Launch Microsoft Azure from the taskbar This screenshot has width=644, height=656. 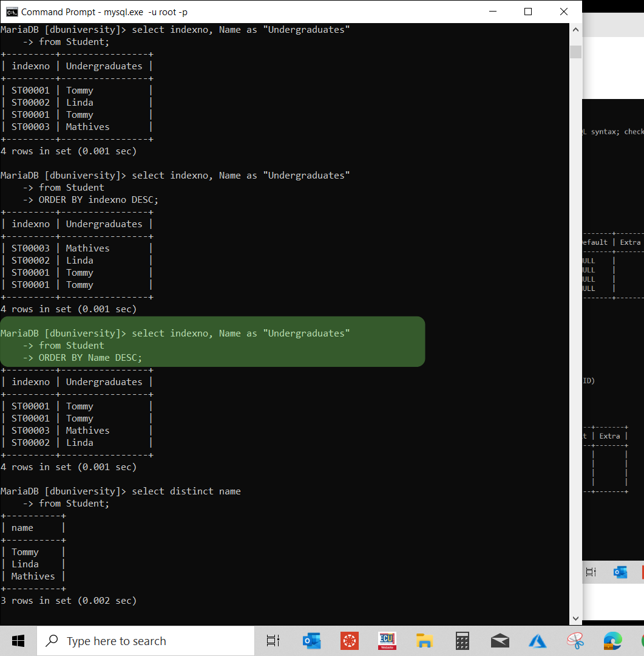[x=537, y=640]
